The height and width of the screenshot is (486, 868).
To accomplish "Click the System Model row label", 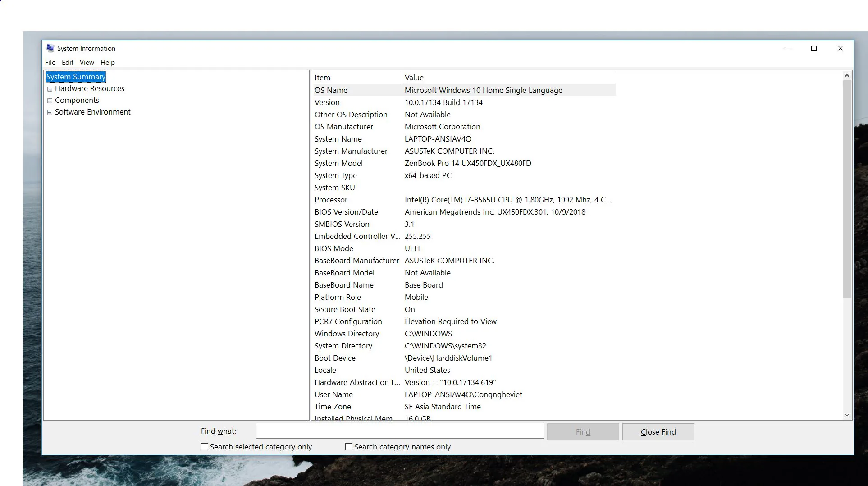I will (x=338, y=163).
